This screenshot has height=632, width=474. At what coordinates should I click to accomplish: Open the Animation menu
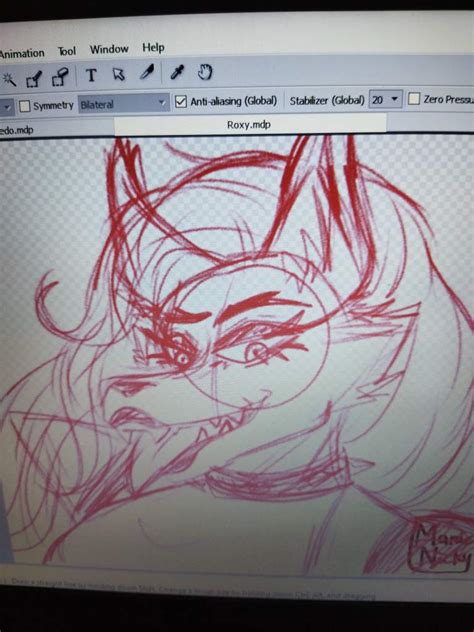[22, 53]
